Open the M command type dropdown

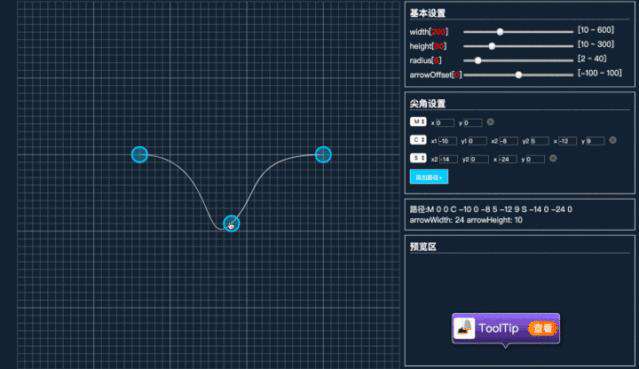(x=418, y=122)
